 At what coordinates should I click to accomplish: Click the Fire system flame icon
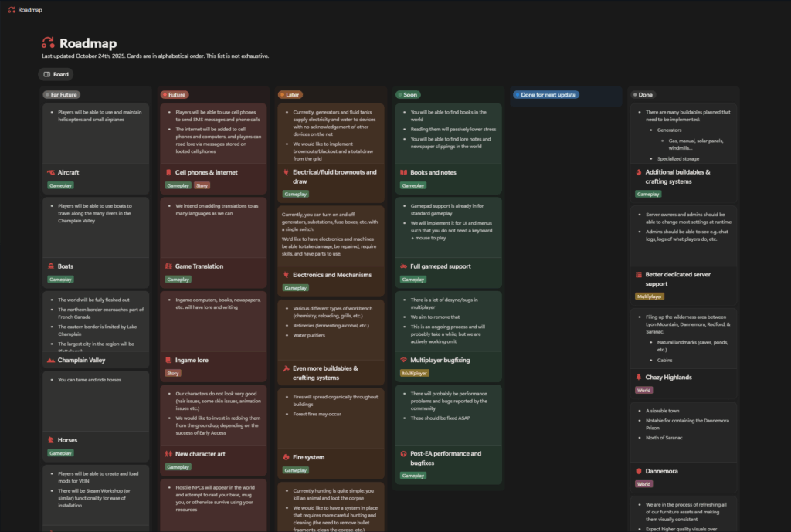[286, 457]
